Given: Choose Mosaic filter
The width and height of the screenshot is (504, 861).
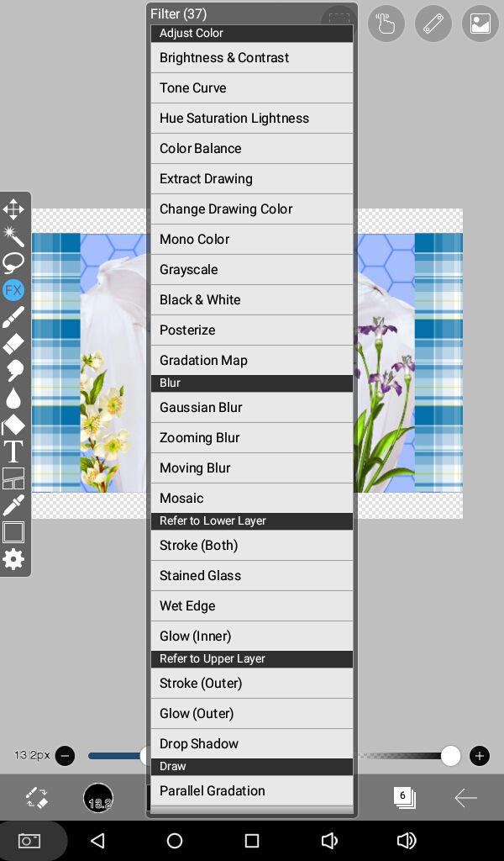Looking at the screenshot, I should (252, 498).
